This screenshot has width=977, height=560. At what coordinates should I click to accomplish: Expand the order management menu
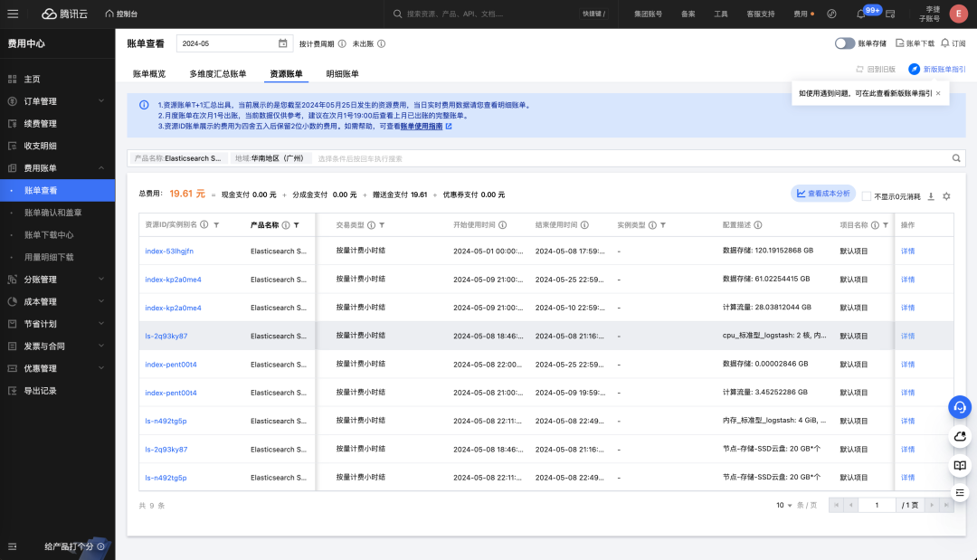tap(57, 101)
